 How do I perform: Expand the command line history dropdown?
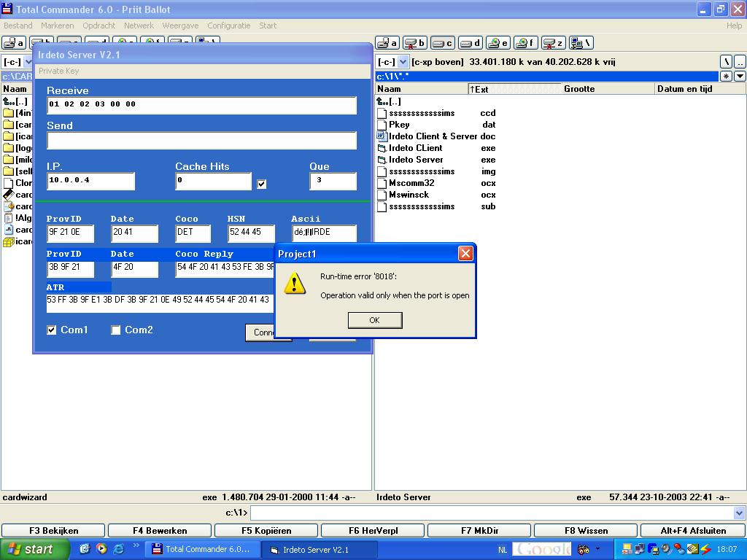[x=739, y=513]
